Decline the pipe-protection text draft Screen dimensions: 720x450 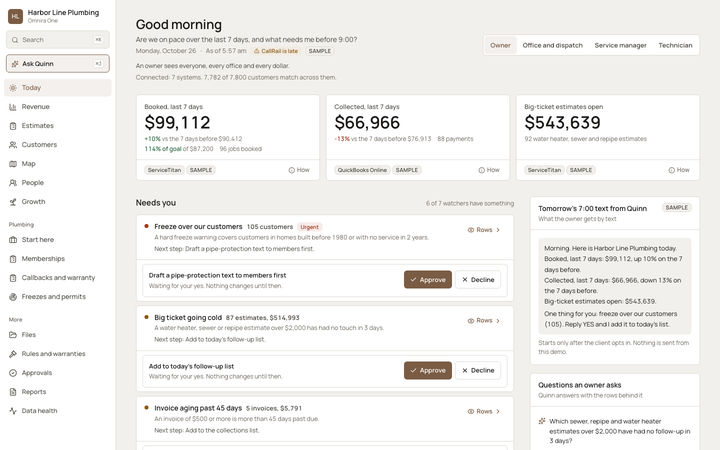pos(478,280)
